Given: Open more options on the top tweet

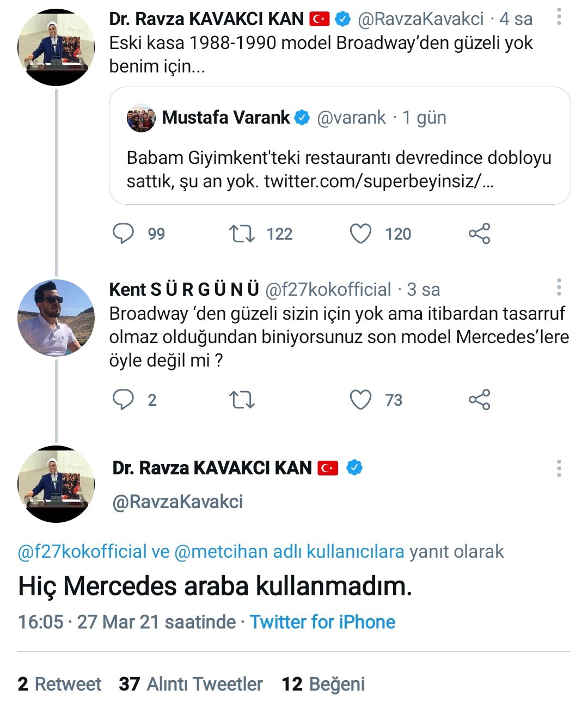Looking at the screenshot, I should pos(559,18).
